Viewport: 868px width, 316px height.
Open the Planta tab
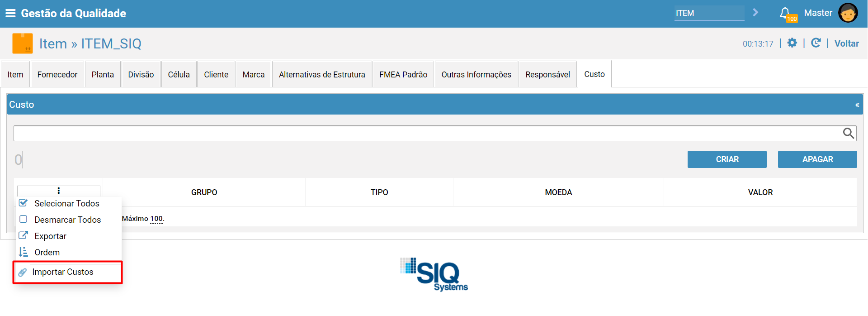103,74
